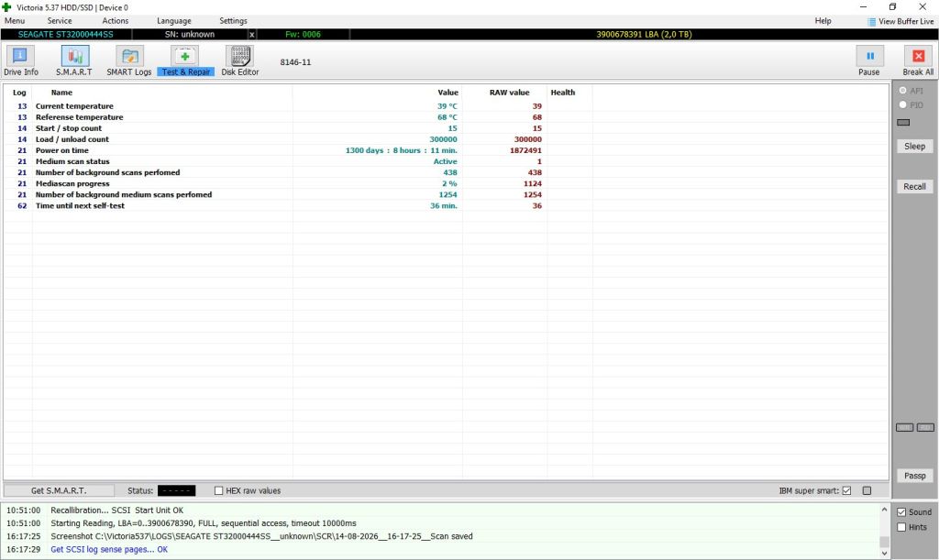Click the Get SCSI log sense pages log entry
The image size is (939, 560).
[109, 549]
